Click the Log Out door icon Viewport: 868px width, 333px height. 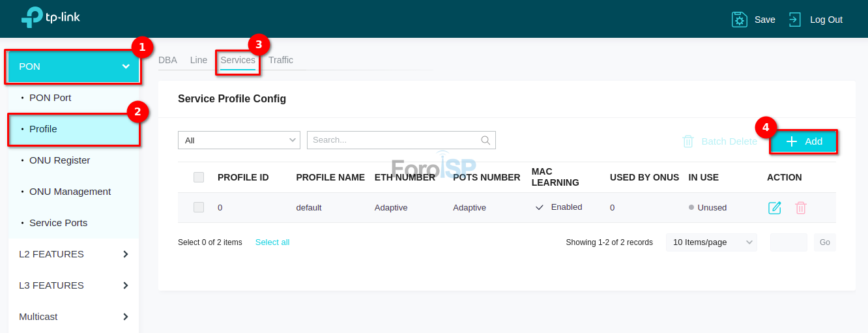pyautogui.click(x=794, y=20)
